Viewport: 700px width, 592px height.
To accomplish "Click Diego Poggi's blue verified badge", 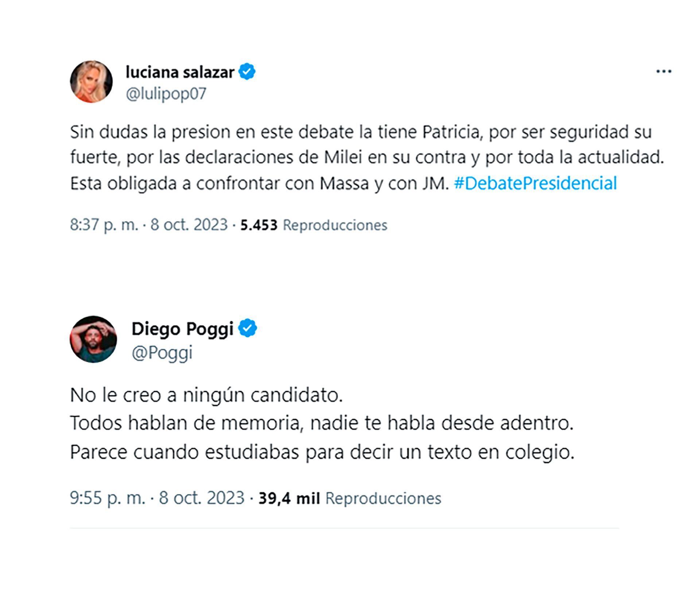I will (x=248, y=328).
